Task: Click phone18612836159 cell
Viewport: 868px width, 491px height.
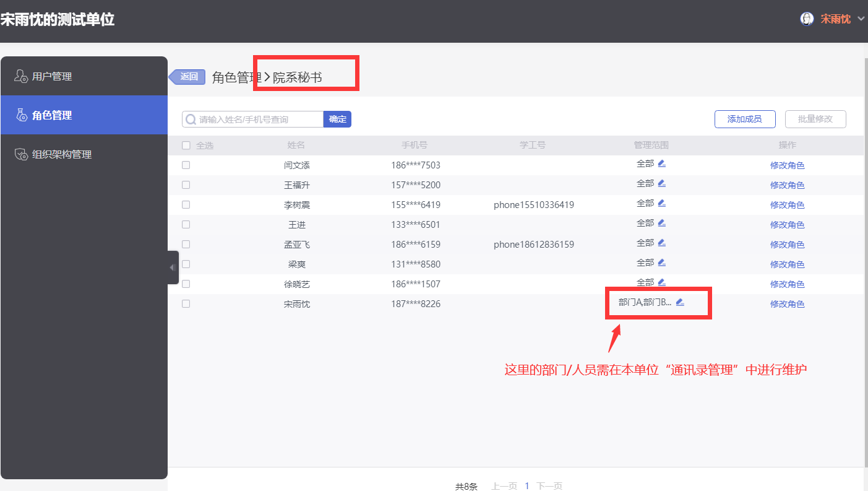Action: [534, 245]
